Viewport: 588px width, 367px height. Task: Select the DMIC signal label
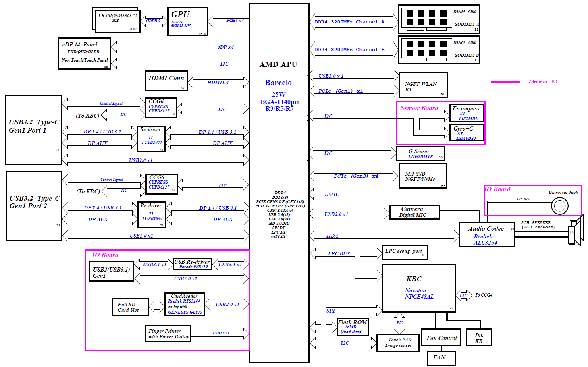coord(332,195)
